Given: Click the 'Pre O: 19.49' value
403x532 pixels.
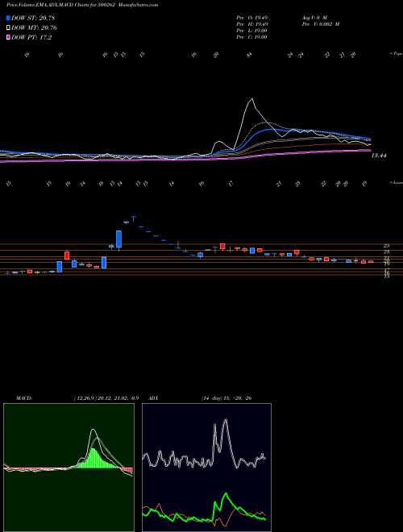Looking at the screenshot, I should [x=252, y=18].
